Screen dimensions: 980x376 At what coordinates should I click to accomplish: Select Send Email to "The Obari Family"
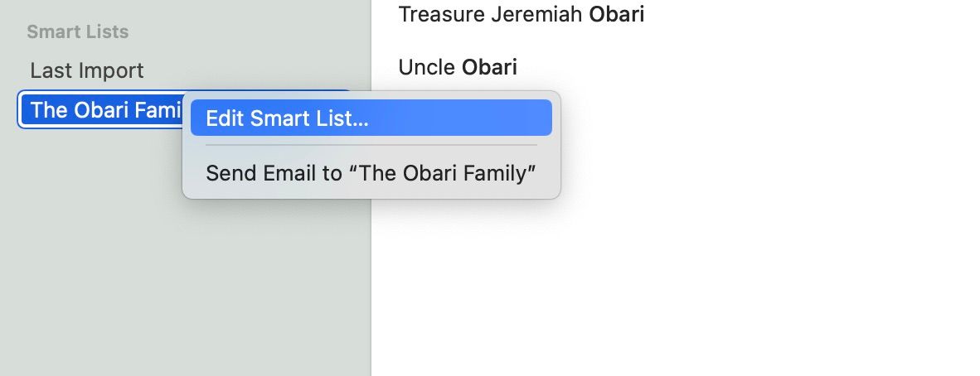coord(371,173)
